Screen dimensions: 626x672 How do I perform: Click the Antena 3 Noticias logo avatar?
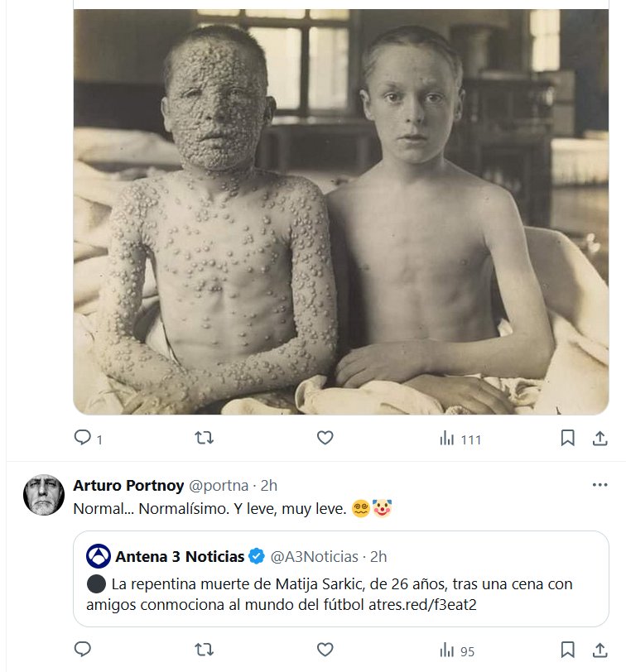(99, 555)
